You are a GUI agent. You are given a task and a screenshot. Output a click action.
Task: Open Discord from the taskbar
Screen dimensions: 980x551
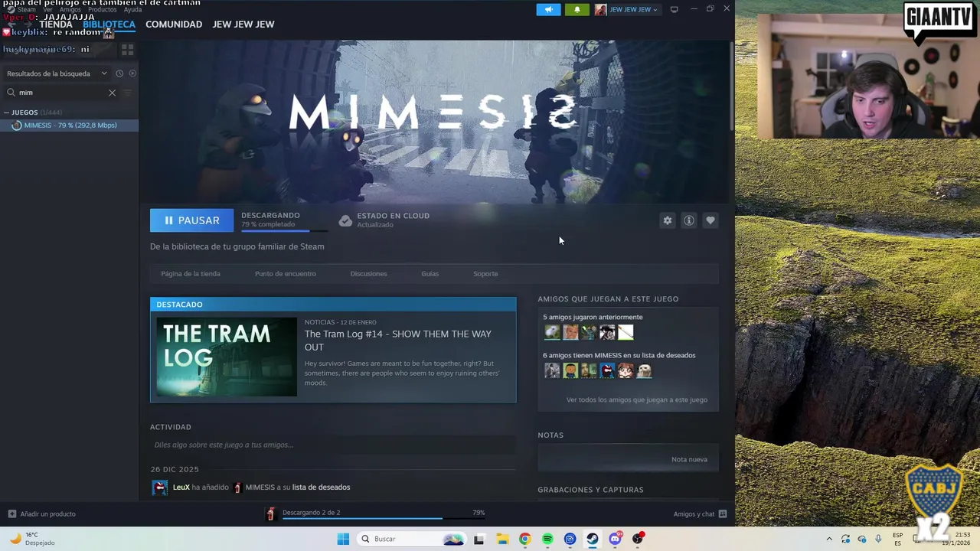[615, 539]
